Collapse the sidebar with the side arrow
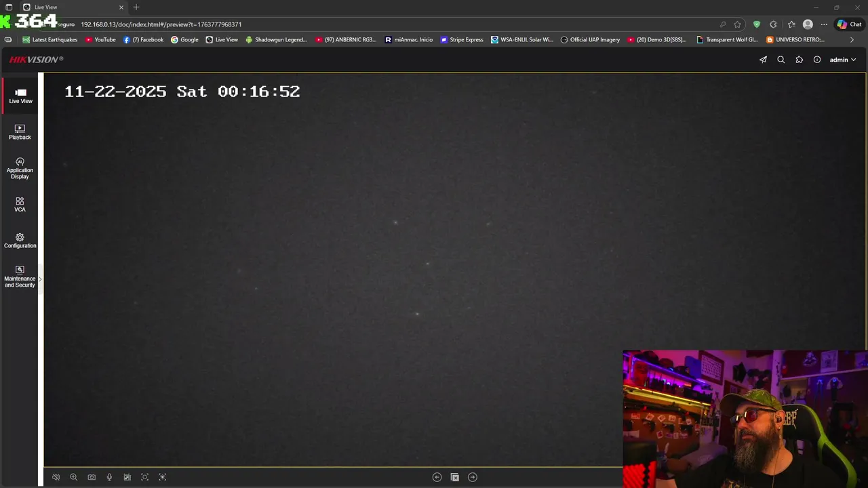The width and height of the screenshot is (868, 488). (x=40, y=279)
